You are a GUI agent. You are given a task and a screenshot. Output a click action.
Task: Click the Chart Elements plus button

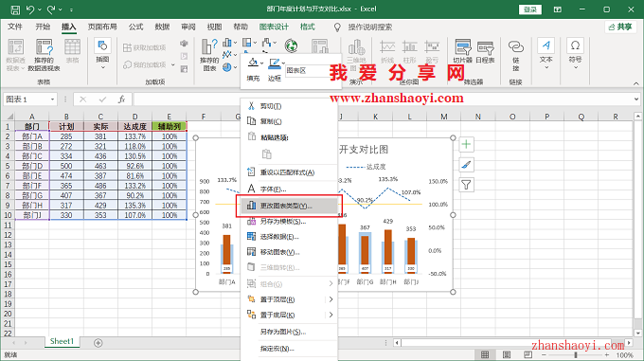(x=466, y=144)
